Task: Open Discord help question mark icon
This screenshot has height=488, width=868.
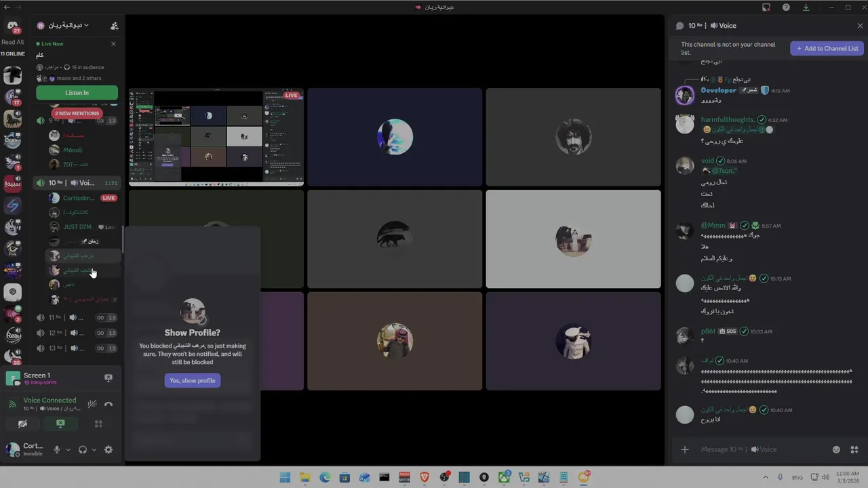Action: pos(786,7)
